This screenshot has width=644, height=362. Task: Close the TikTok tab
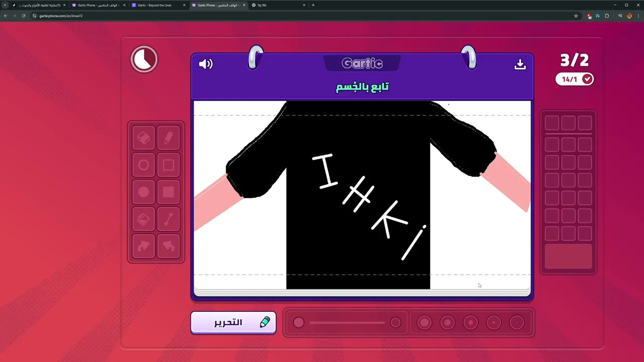pyautogui.click(x=64, y=5)
